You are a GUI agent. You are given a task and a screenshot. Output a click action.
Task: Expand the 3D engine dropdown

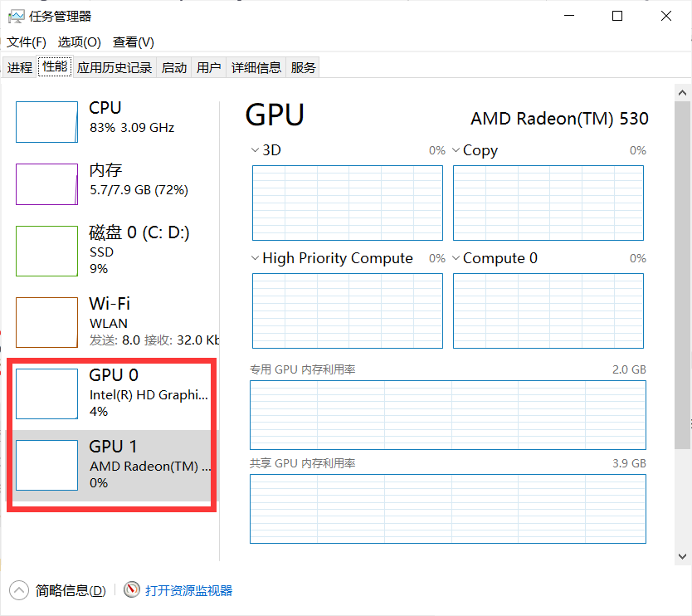254,150
